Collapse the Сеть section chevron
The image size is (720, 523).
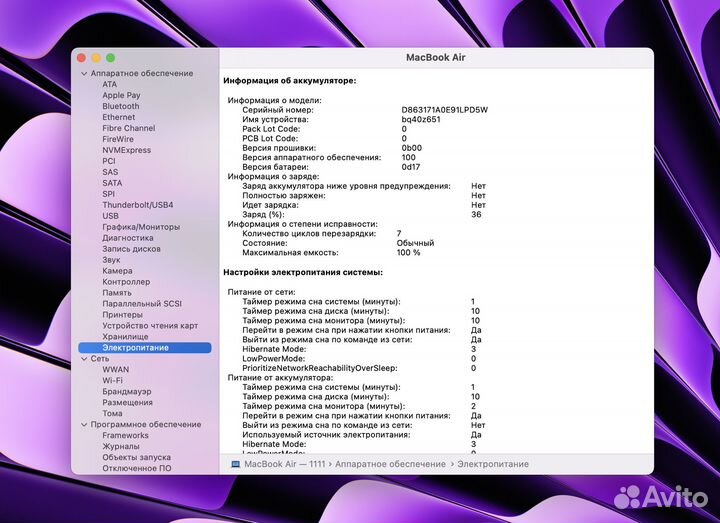tap(84, 359)
